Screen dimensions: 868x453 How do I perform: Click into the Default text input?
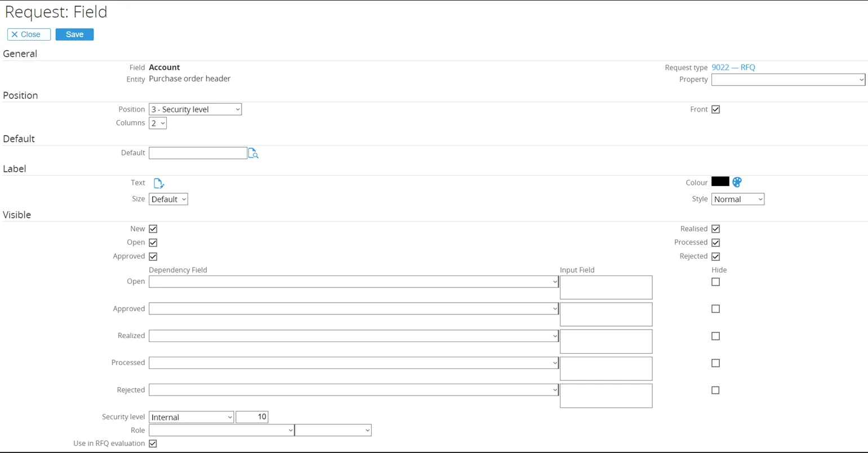coord(198,153)
